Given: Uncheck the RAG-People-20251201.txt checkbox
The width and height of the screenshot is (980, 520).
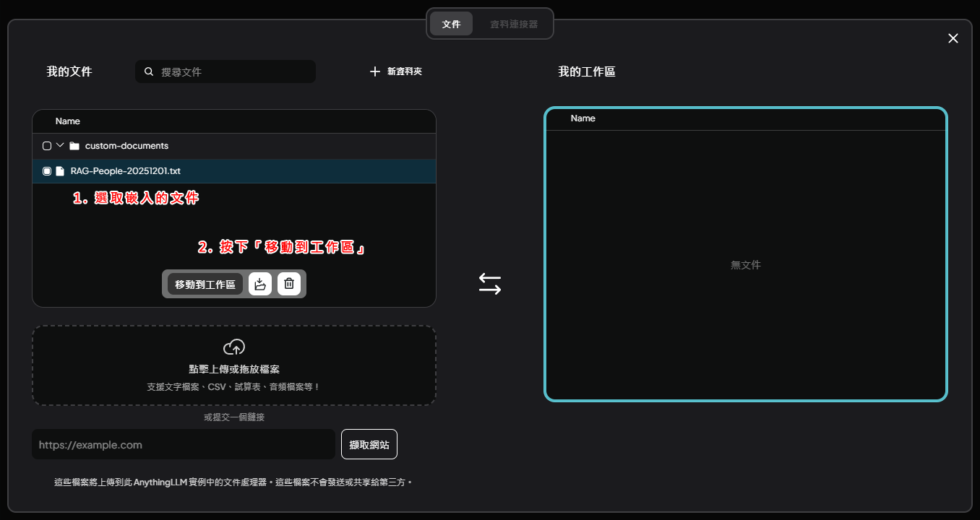Looking at the screenshot, I should pos(47,171).
